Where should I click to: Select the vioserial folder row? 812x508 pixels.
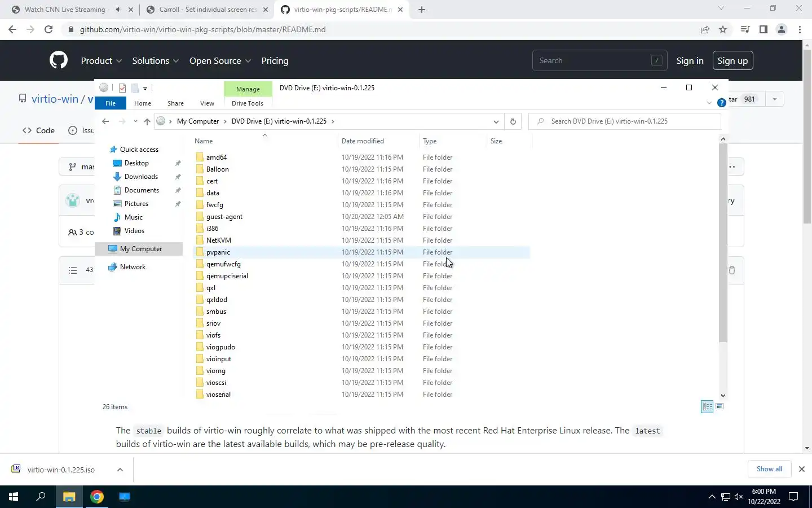[x=361, y=395]
